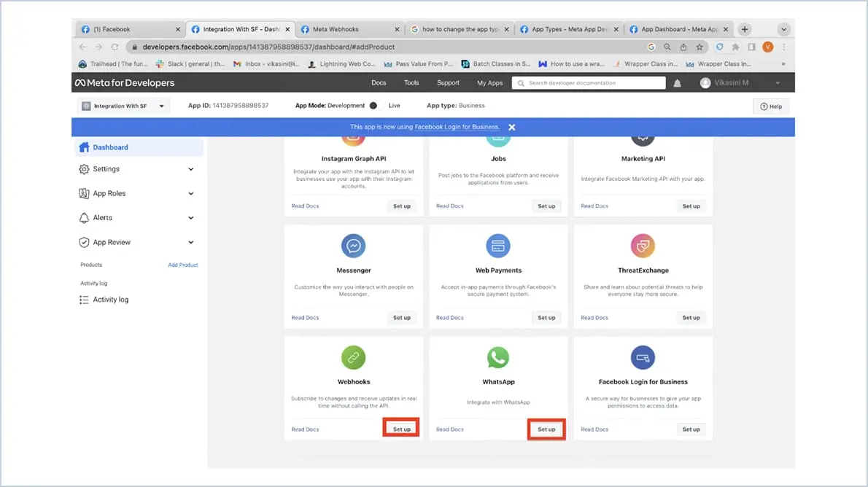This screenshot has width=868, height=487.
Task: Click Set up on Webhooks card
Action: [x=401, y=429]
